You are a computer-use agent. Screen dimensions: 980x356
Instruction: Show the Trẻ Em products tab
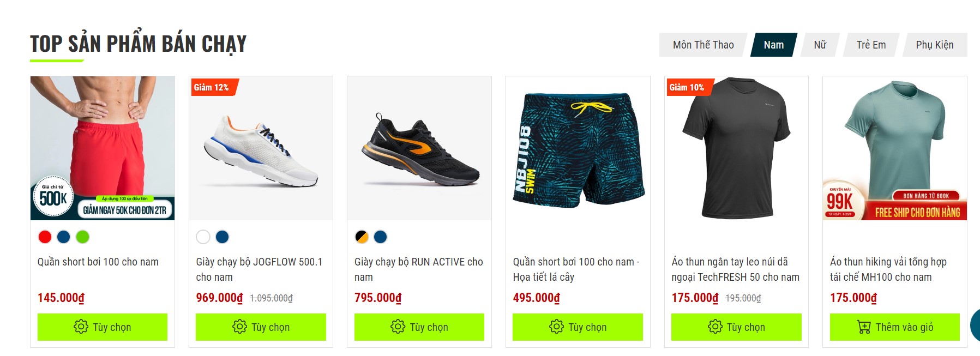coord(870,45)
